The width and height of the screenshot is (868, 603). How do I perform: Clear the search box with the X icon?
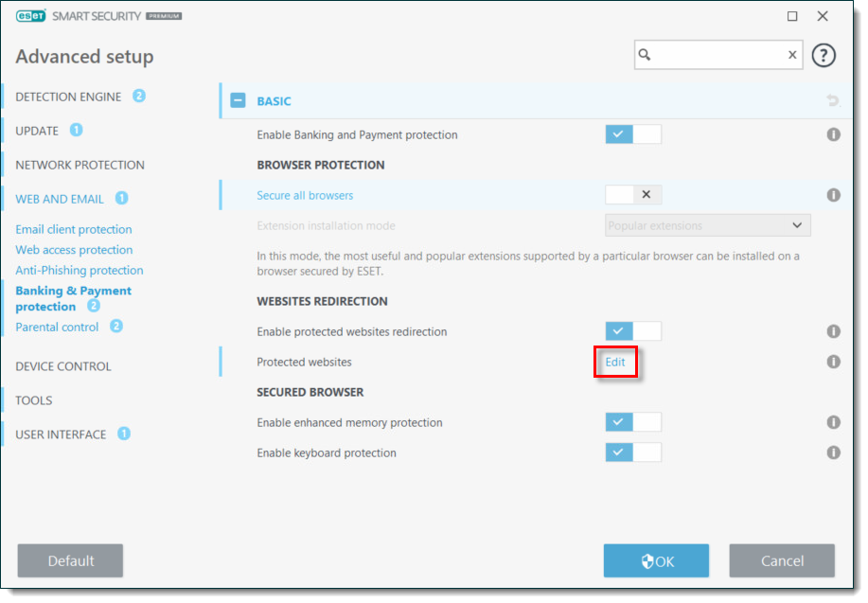point(792,55)
